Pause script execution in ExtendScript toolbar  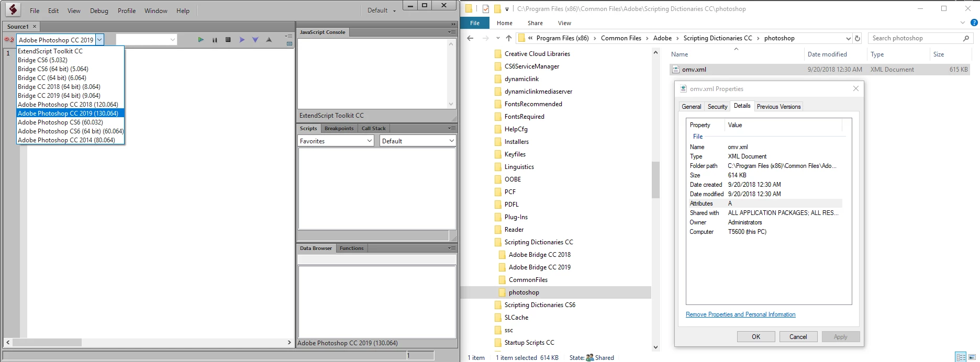215,40
